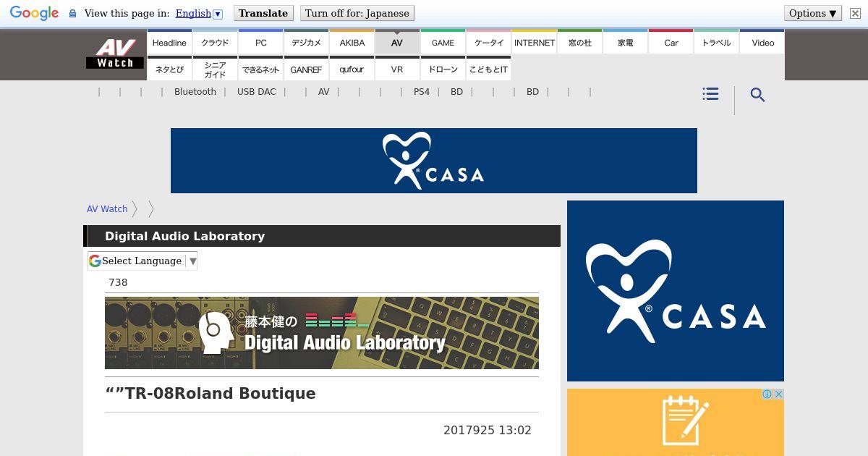Open the 窓の杜 tab
This screenshot has width=868, height=456.
tap(579, 42)
